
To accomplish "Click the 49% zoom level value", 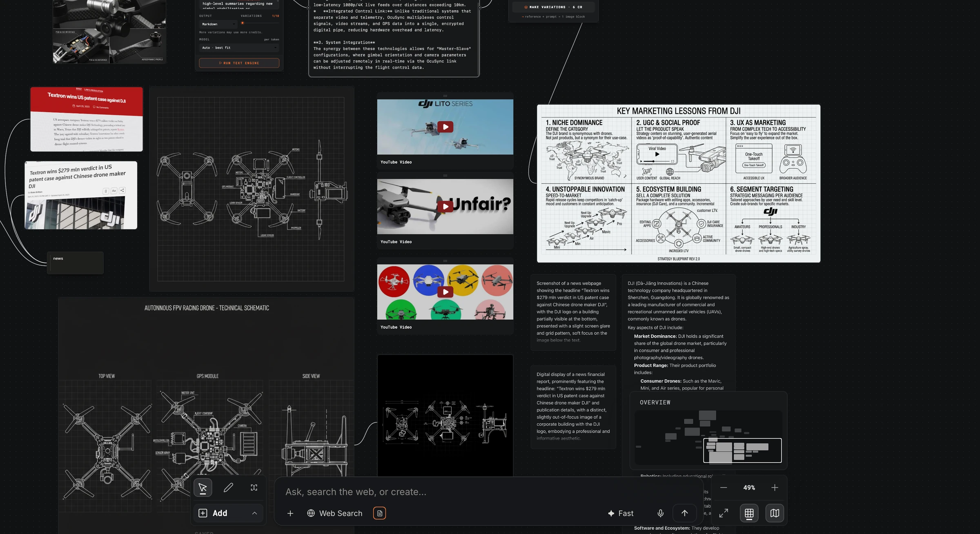I will click(x=749, y=487).
